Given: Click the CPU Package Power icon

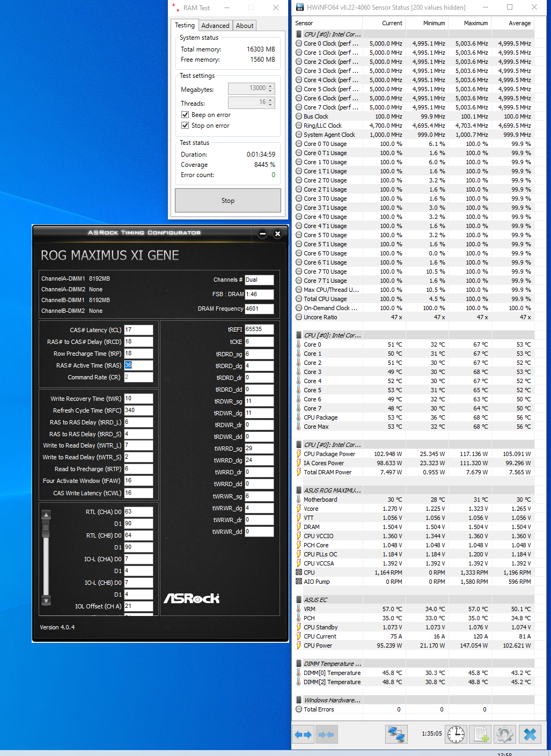Looking at the screenshot, I should (299, 454).
